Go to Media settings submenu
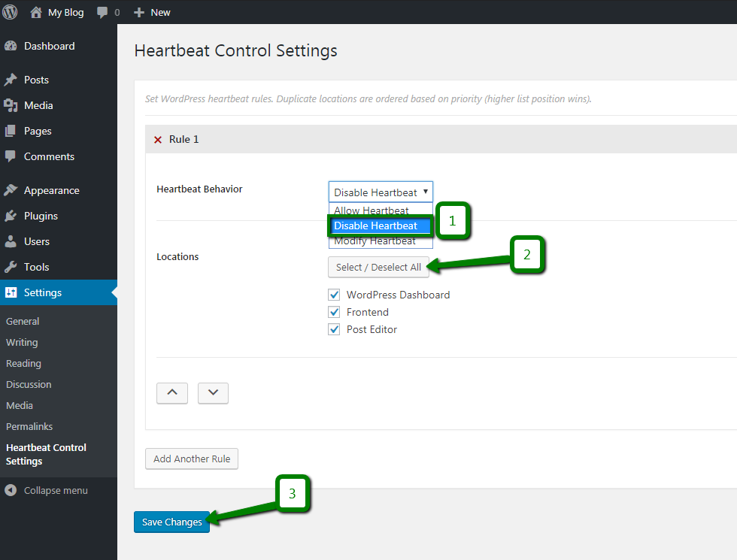The image size is (737, 560). (20, 405)
